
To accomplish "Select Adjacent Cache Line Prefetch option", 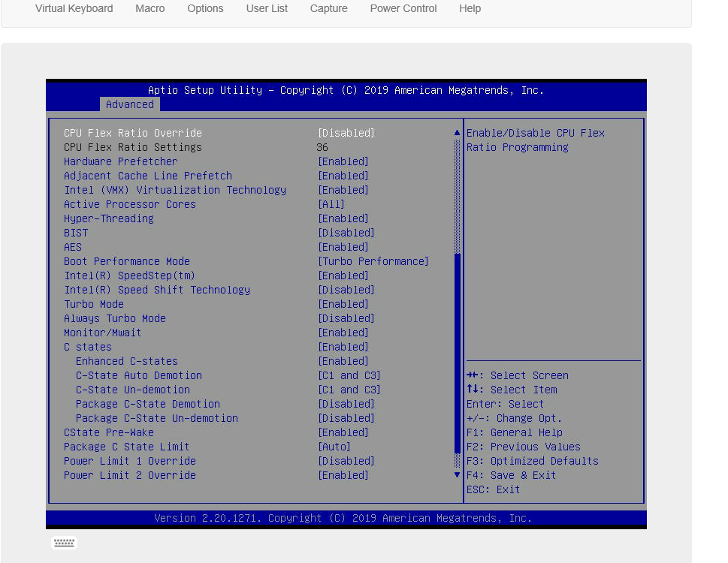I will pyautogui.click(x=148, y=176).
